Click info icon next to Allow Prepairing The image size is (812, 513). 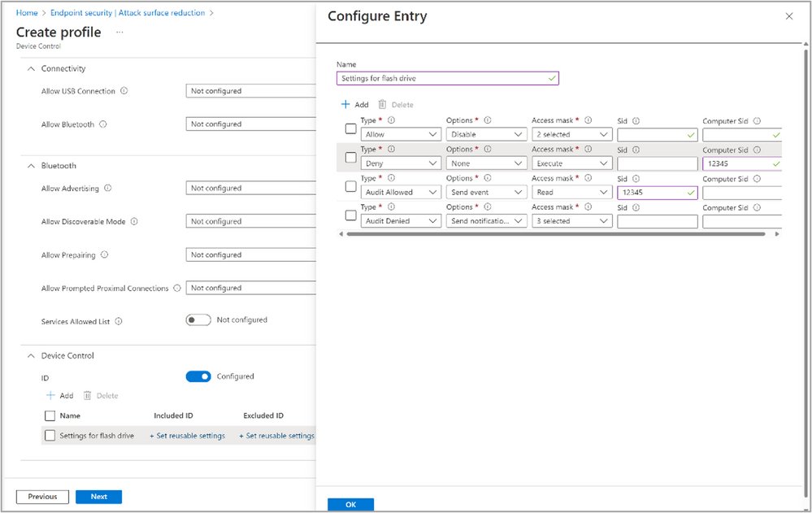pyautogui.click(x=105, y=255)
